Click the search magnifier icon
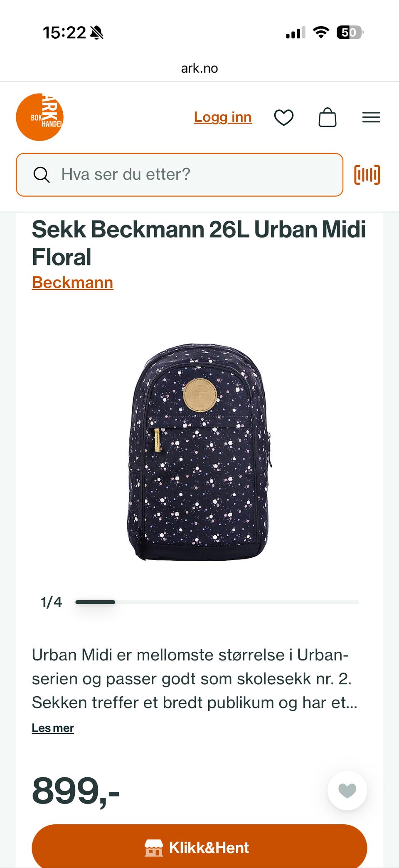Image resolution: width=399 pixels, height=868 pixels. [42, 175]
